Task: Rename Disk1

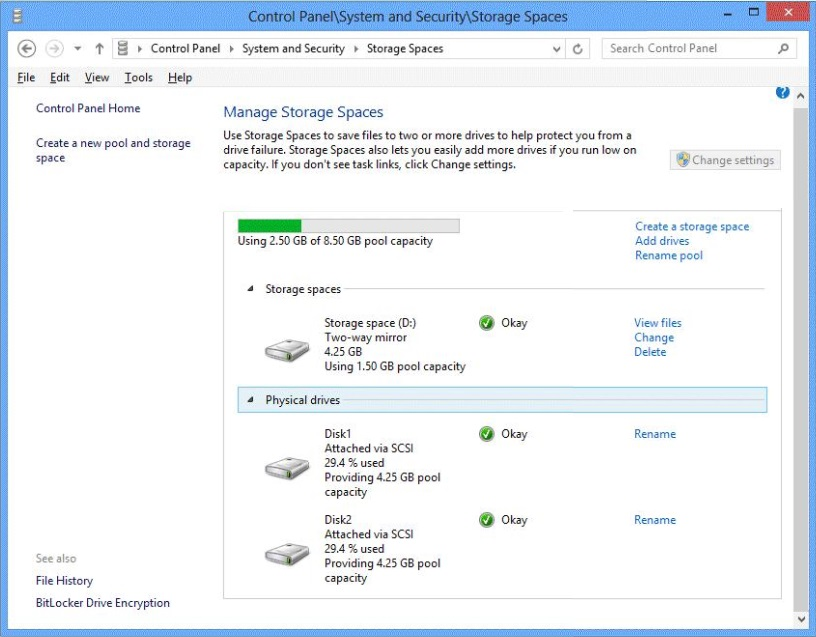Action: [x=655, y=434]
